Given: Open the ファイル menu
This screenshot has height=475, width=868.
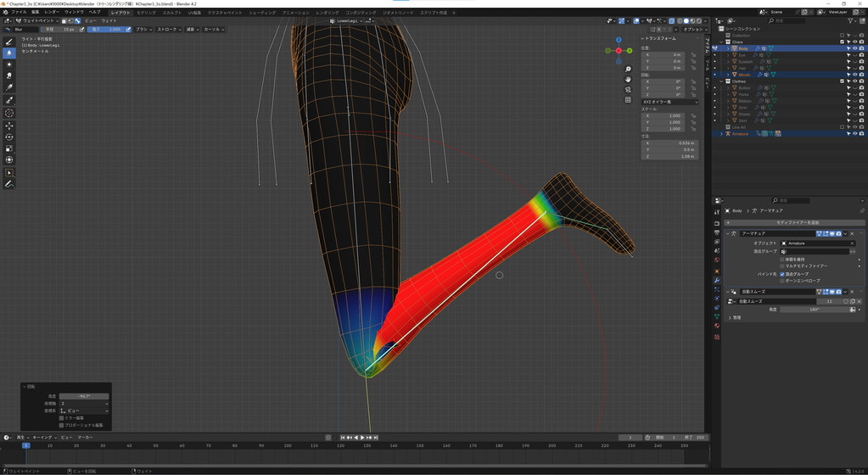Looking at the screenshot, I should (x=19, y=12).
